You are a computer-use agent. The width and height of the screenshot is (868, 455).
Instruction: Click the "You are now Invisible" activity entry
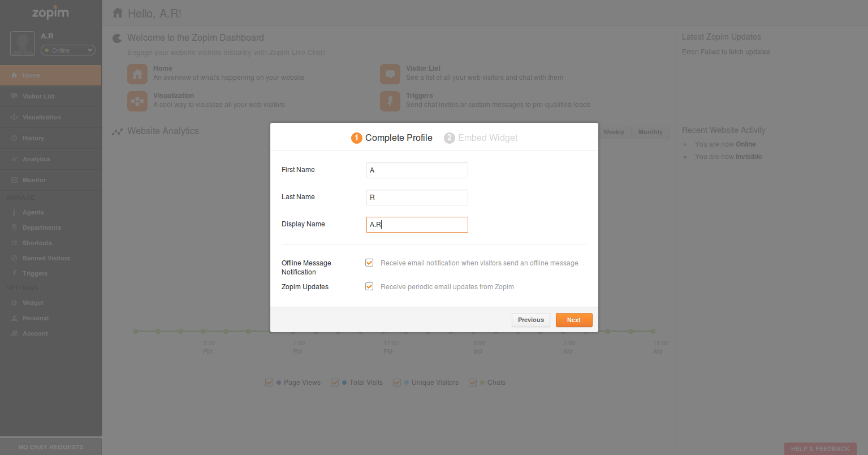tap(728, 157)
